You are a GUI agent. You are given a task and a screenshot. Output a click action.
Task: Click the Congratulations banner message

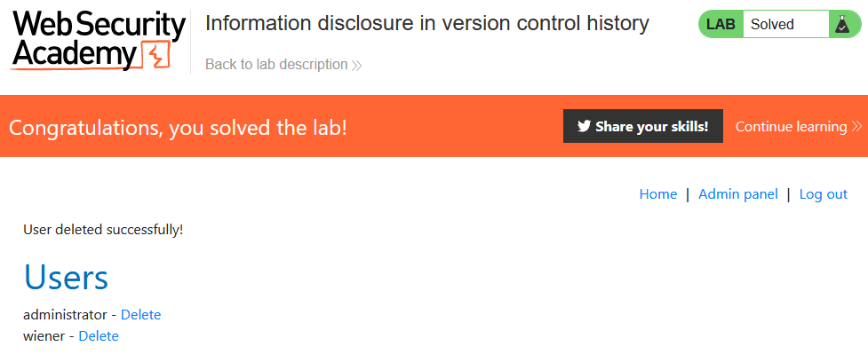(x=178, y=127)
